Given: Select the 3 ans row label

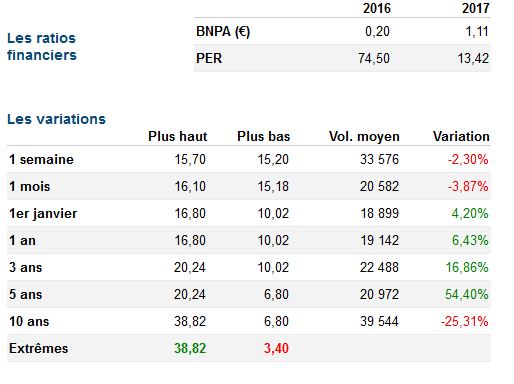Looking at the screenshot, I should [26, 267].
